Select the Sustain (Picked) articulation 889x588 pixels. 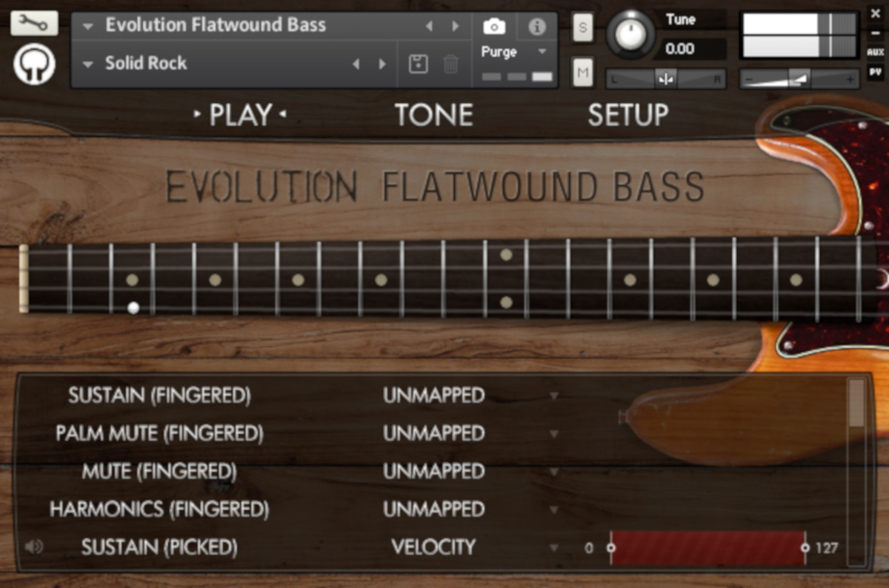tap(159, 547)
